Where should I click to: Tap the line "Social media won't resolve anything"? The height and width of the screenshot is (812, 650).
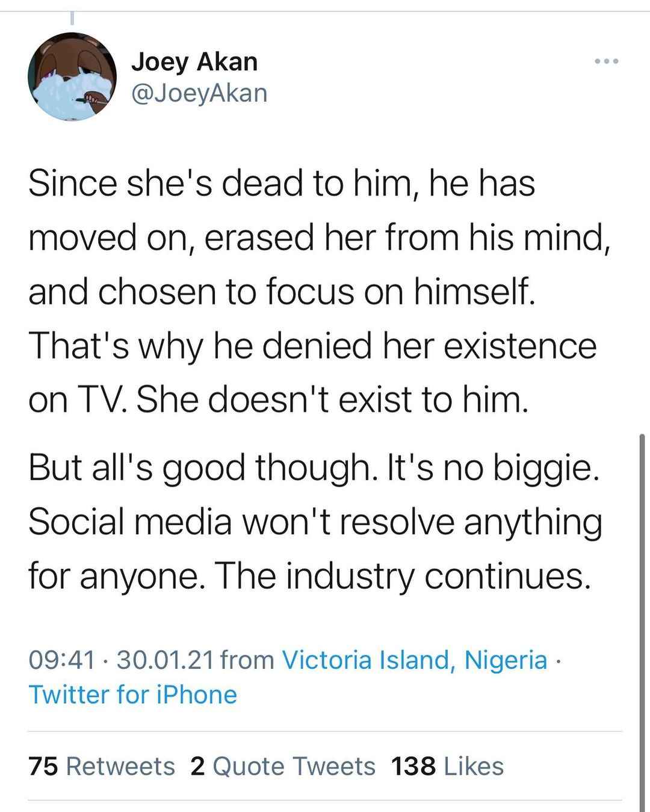click(x=315, y=521)
